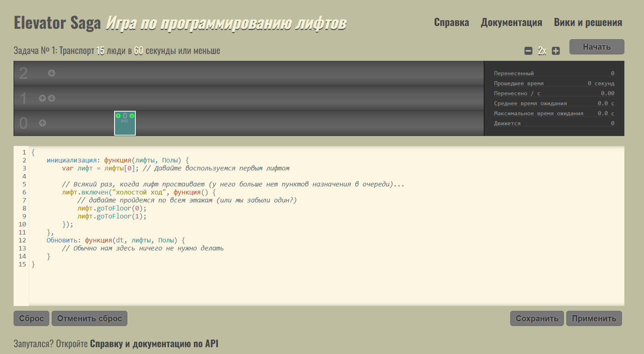This screenshot has width=644, height=354.
Task: Increase time scale with plus icon
Action: coord(555,51)
